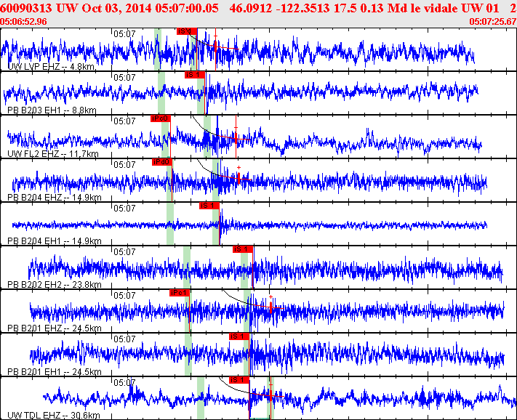Click the P pick flag on PB B204 EHZ

pos(161,162)
